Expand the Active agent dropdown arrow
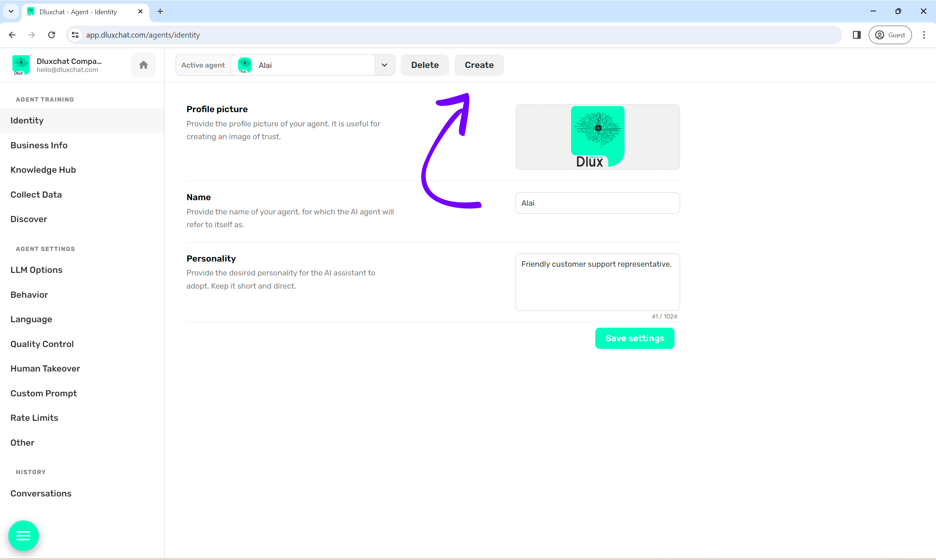936x560 pixels. (384, 65)
